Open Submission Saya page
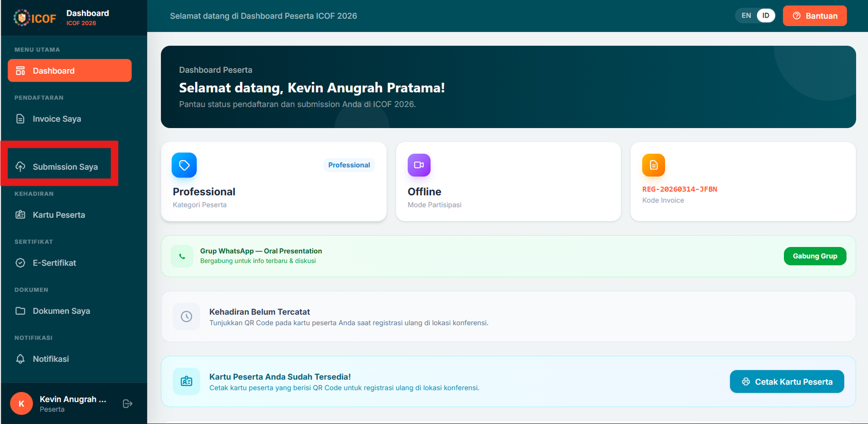The width and height of the screenshot is (868, 424). coord(65,167)
